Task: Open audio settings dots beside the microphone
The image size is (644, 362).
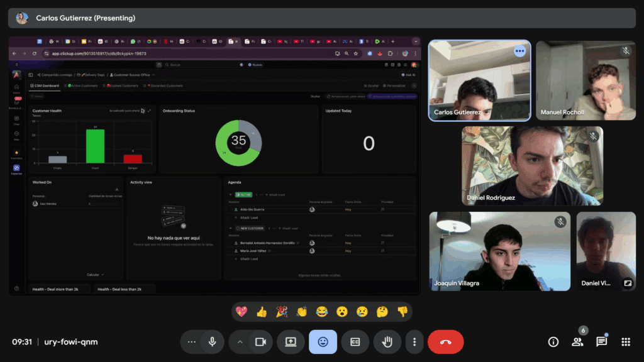Action: pos(192,342)
